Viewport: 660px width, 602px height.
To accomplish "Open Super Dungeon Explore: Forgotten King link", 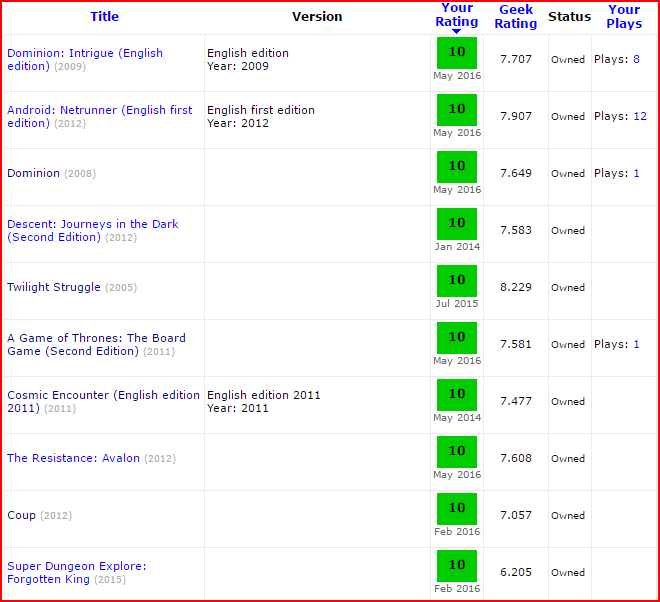I will point(77,573).
